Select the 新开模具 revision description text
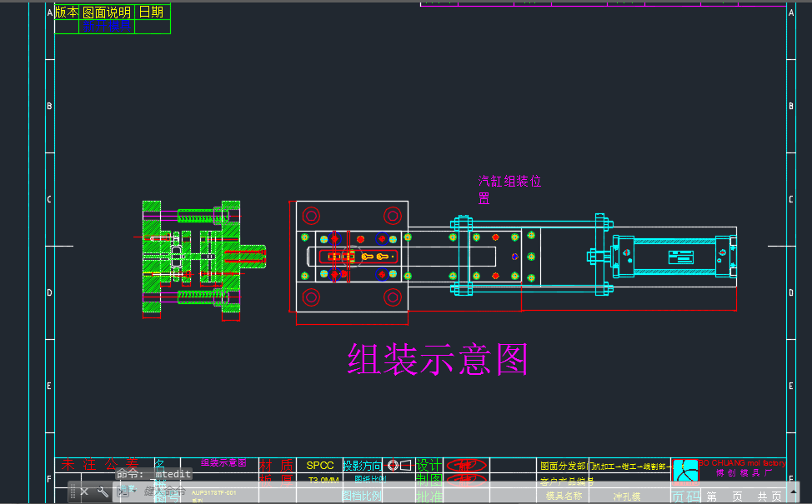Viewport: 812px width, 504px height. pyautogui.click(x=107, y=24)
